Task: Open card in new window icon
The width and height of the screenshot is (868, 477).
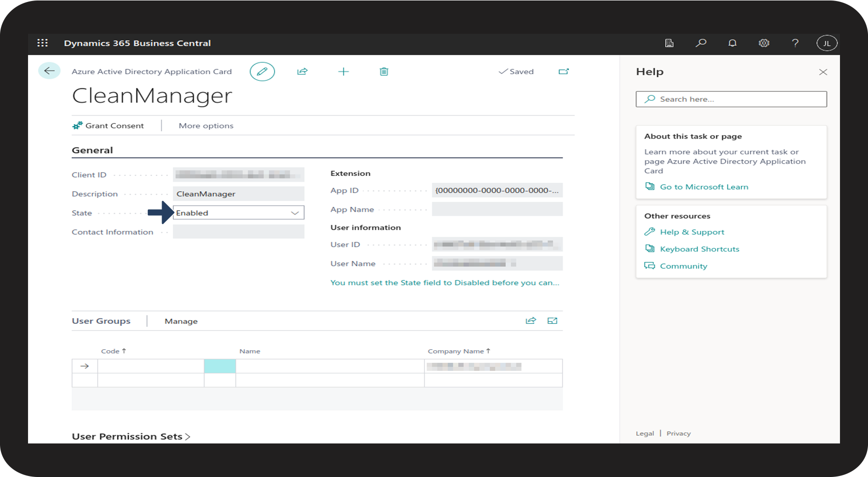Action: (x=563, y=72)
